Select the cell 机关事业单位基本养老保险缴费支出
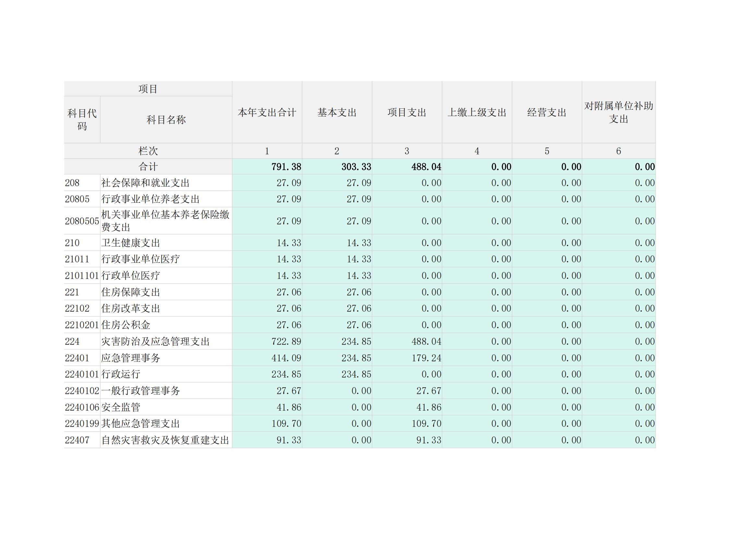Viewport: 756px width, 534px height. pyautogui.click(x=165, y=221)
